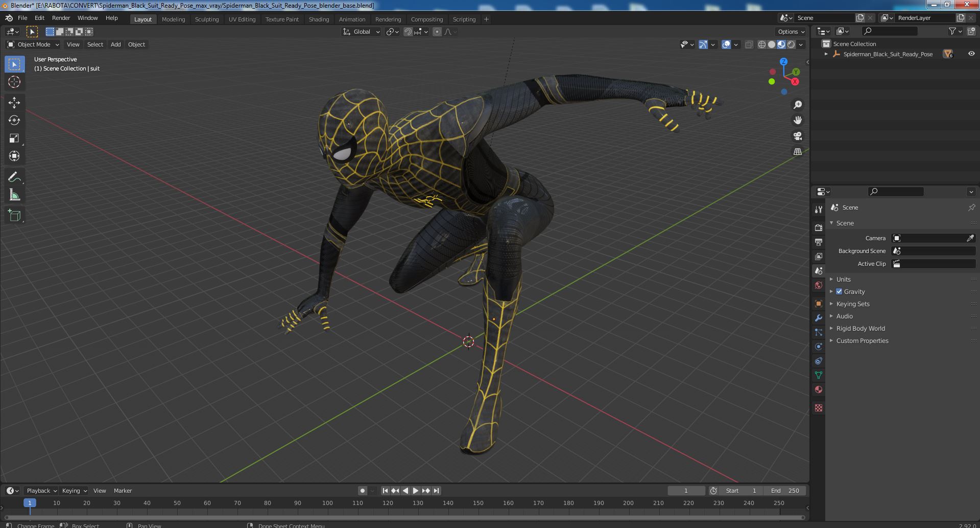Jump to the end frame
The width and height of the screenshot is (980, 528).
pos(436,491)
